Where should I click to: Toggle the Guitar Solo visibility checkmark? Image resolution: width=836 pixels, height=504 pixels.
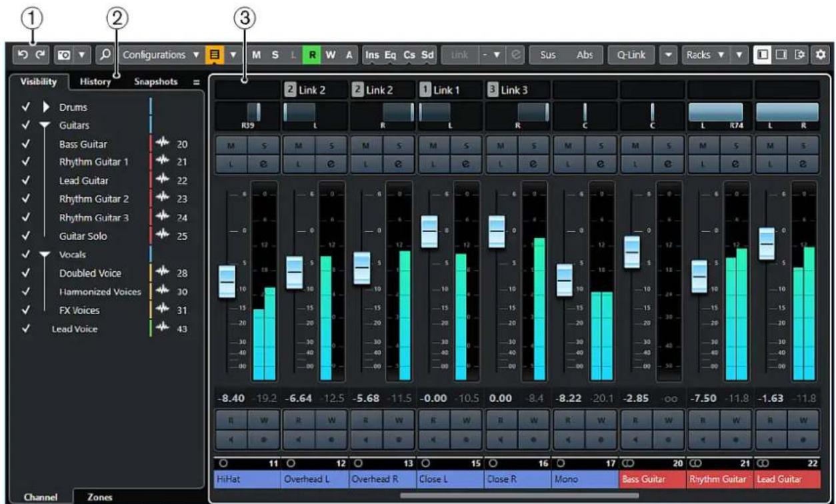pos(26,235)
